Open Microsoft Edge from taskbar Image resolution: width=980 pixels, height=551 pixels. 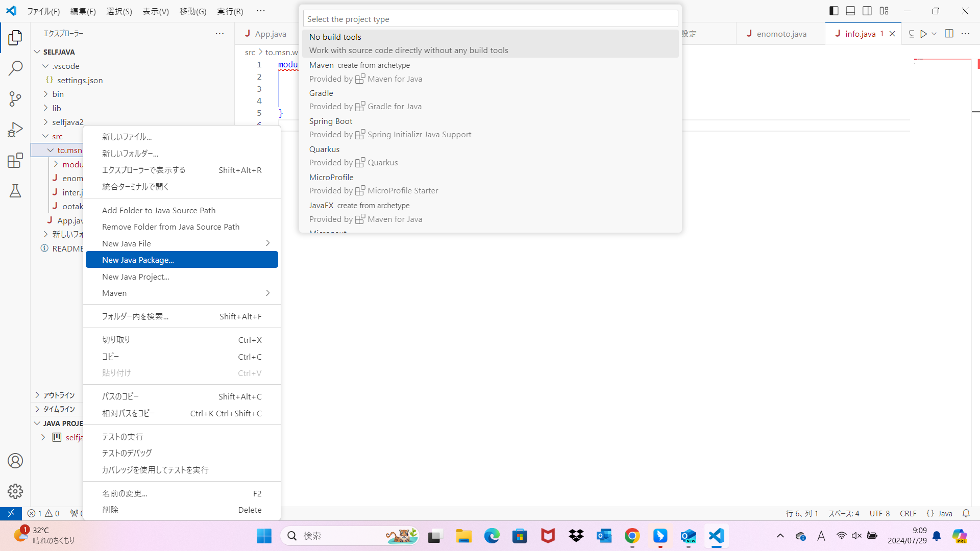click(492, 536)
